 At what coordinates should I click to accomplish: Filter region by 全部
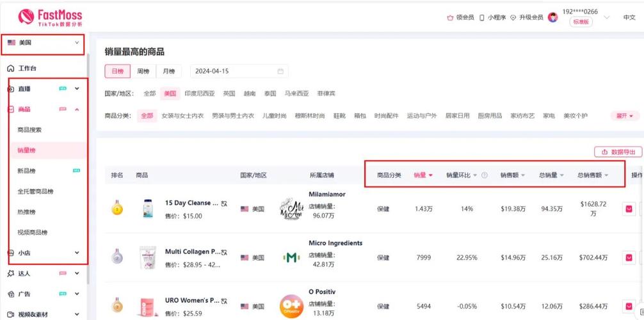click(x=150, y=93)
